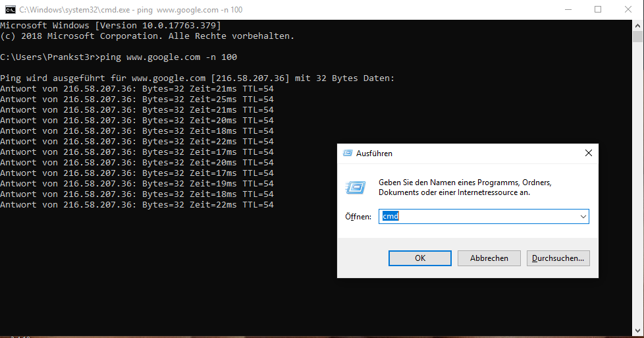Click 'Microsoft Windows [Version 10.0.17763.379]' line
The image size is (644, 338).
click(111, 26)
